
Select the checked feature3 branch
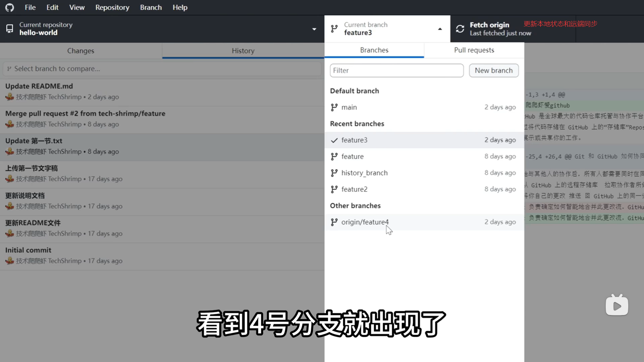click(x=354, y=140)
